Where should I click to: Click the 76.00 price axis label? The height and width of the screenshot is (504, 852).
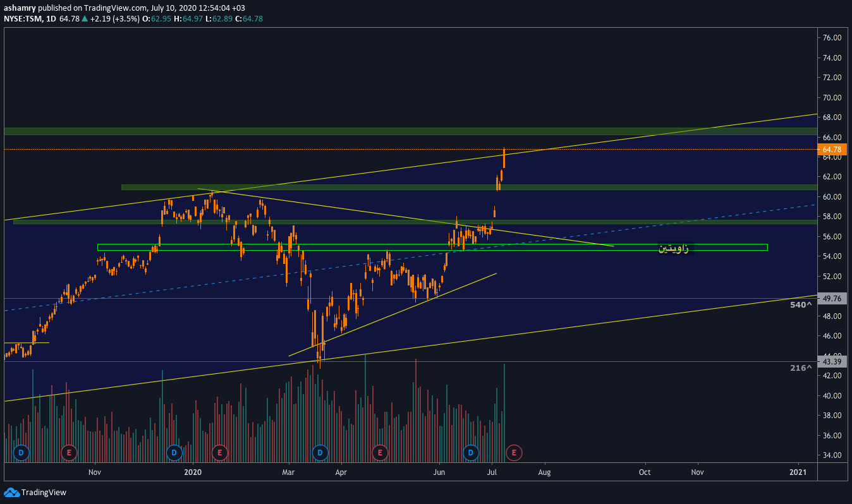coord(832,38)
